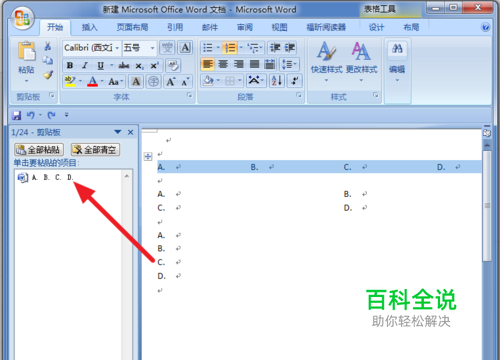The image size is (500, 360).
Task: Open the phonetic guide (文) tool
Action: (x=167, y=48)
